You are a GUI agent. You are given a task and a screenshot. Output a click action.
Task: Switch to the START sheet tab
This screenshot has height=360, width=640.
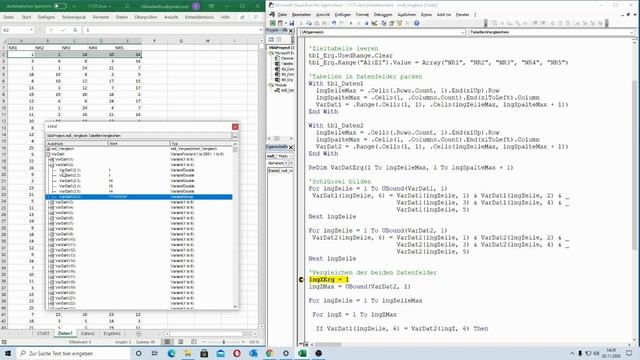pos(43,333)
